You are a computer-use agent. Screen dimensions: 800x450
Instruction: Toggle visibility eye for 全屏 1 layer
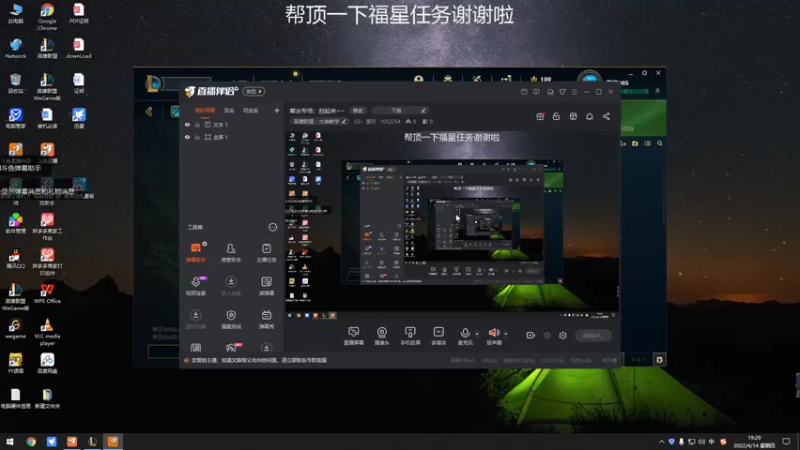(187, 137)
